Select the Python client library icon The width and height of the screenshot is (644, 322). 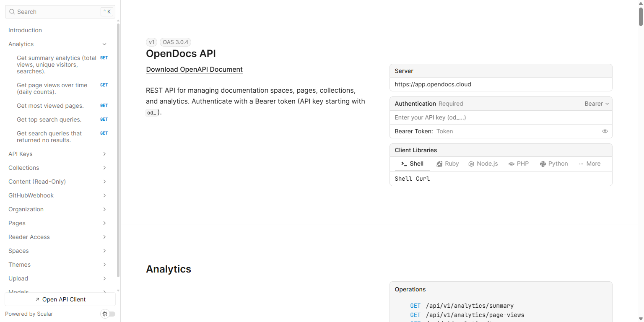point(543,164)
